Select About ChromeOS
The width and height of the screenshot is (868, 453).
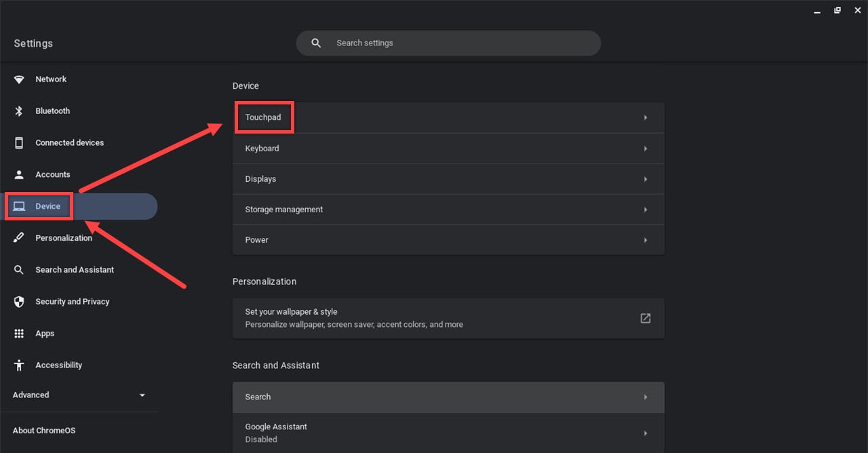click(43, 430)
